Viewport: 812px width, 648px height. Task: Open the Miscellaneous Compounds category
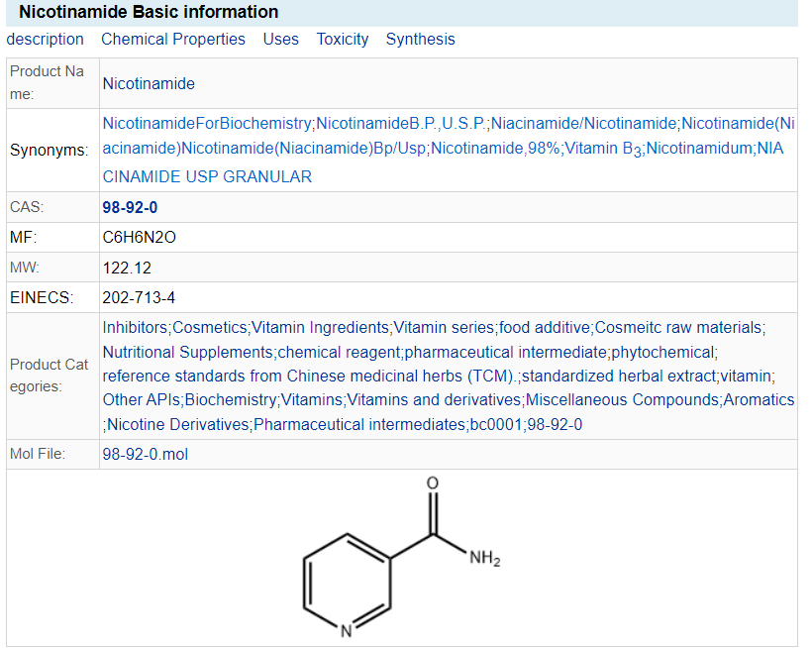coord(623,400)
